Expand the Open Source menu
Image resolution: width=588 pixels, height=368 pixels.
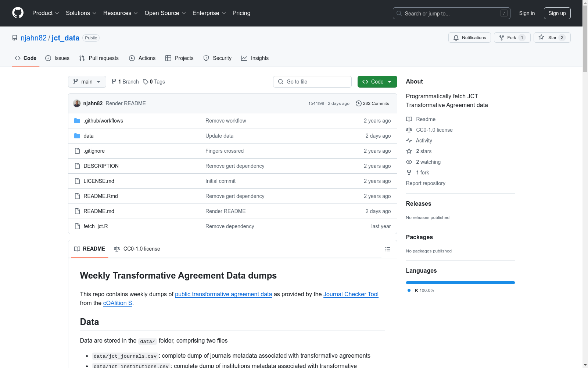[x=165, y=13]
